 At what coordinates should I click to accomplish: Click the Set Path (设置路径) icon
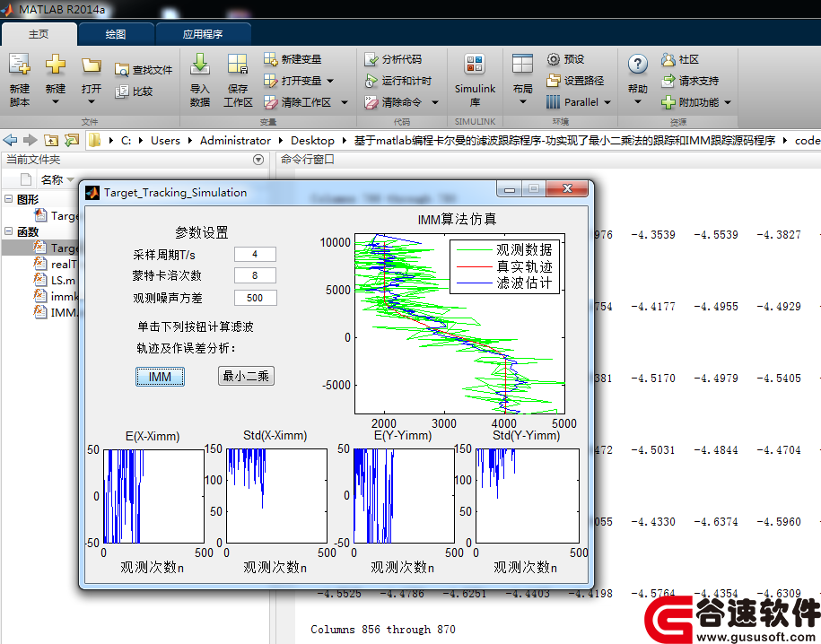pyautogui.click(x=554, y=81)
